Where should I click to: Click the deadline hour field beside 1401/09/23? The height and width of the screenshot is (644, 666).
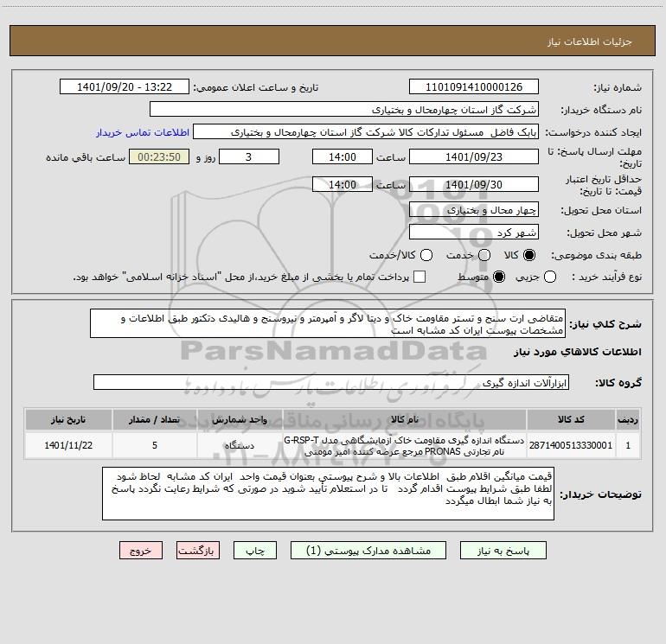(343, 156)
